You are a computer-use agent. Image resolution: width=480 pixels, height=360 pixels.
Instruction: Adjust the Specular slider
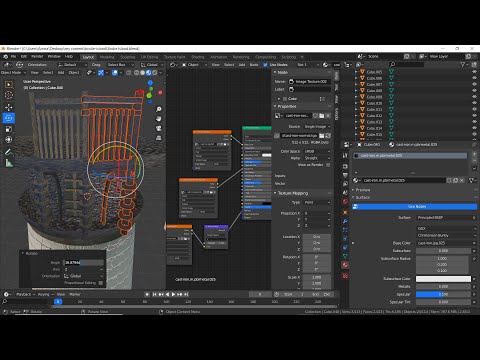pyautogui.click(x=443, y=294)
